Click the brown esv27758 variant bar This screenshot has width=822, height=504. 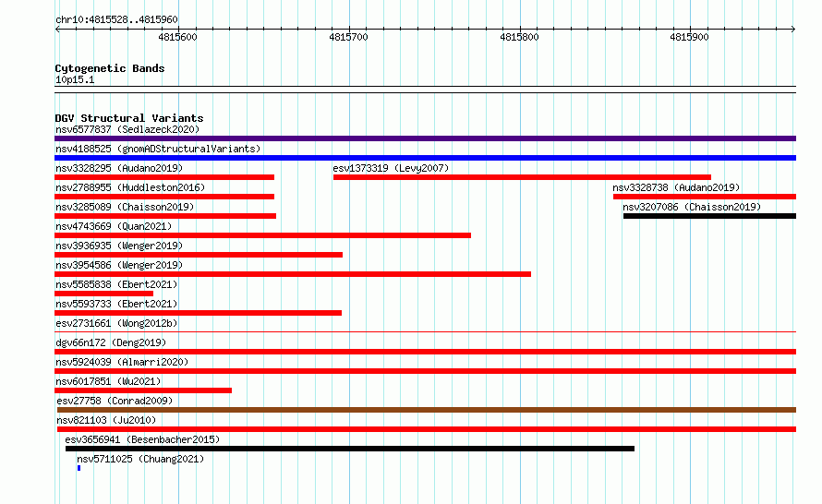427,410
